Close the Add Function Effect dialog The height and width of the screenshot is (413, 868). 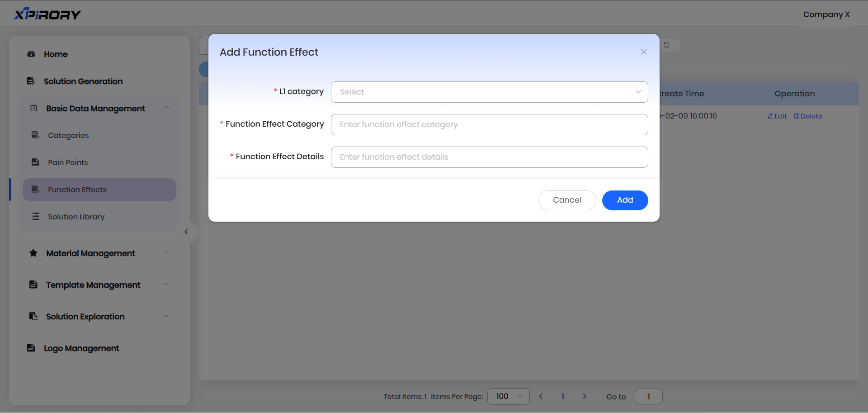(644, 52)
